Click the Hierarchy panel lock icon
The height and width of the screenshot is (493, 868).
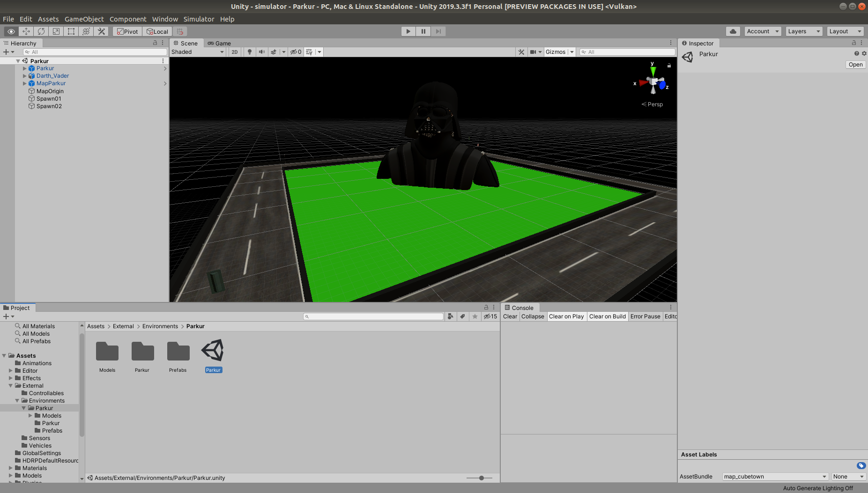click(x=155, y=43)
